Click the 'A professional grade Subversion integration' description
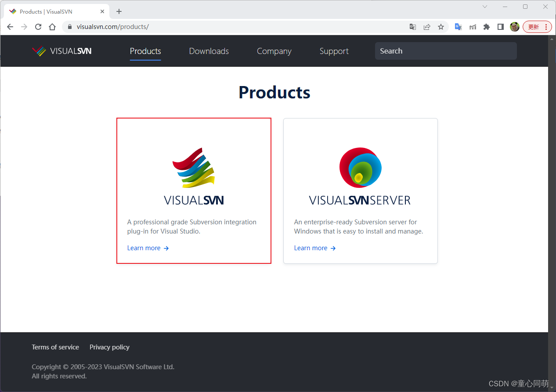This screenshot has width=556, height=392. 192,227
